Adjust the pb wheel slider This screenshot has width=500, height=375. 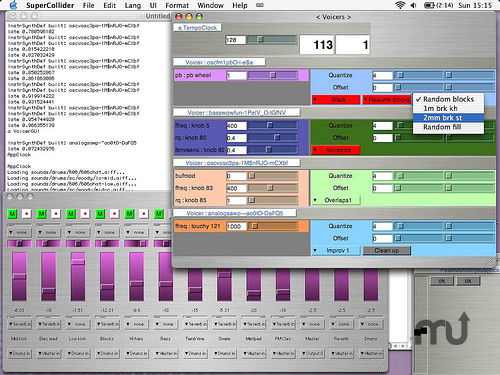pyautogui.click(x=273, y=75)
